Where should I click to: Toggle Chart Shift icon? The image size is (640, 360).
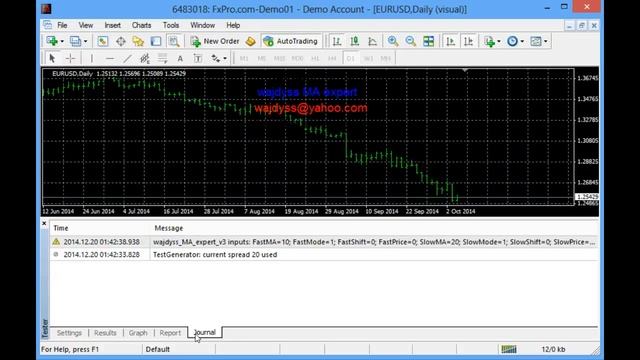coord(469,41)
